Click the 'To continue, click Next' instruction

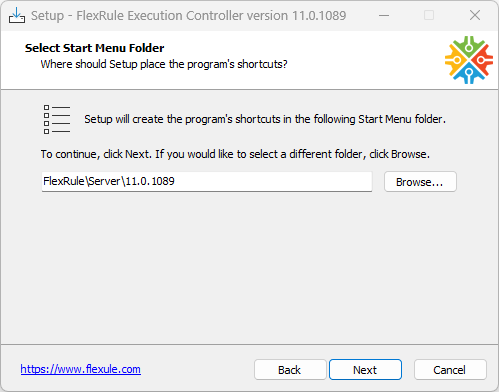pos(235,154)
